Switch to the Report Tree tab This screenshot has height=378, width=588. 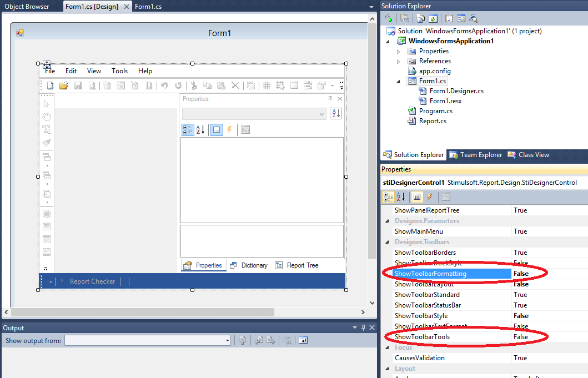tap(296, 265)
